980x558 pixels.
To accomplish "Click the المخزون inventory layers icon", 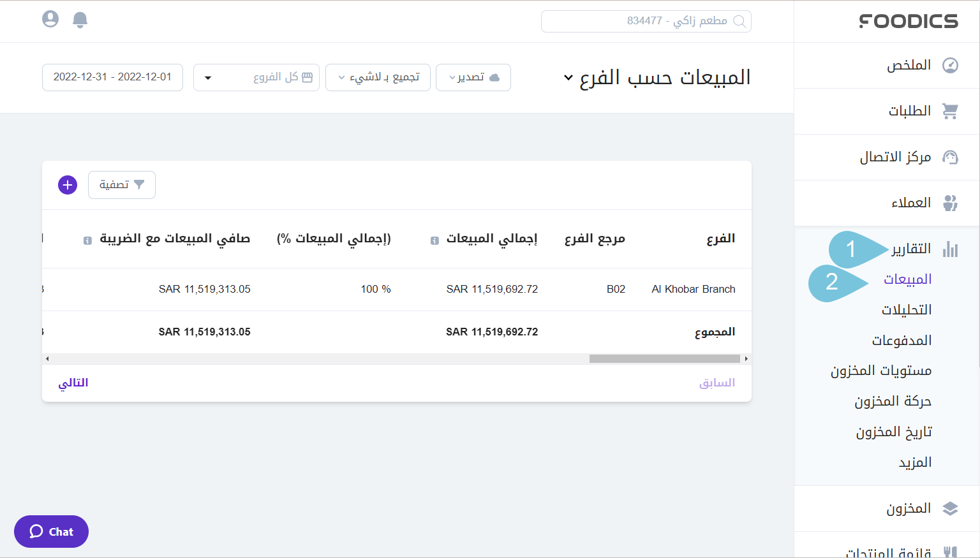I will pyautogui.click(x=951, y=508).
